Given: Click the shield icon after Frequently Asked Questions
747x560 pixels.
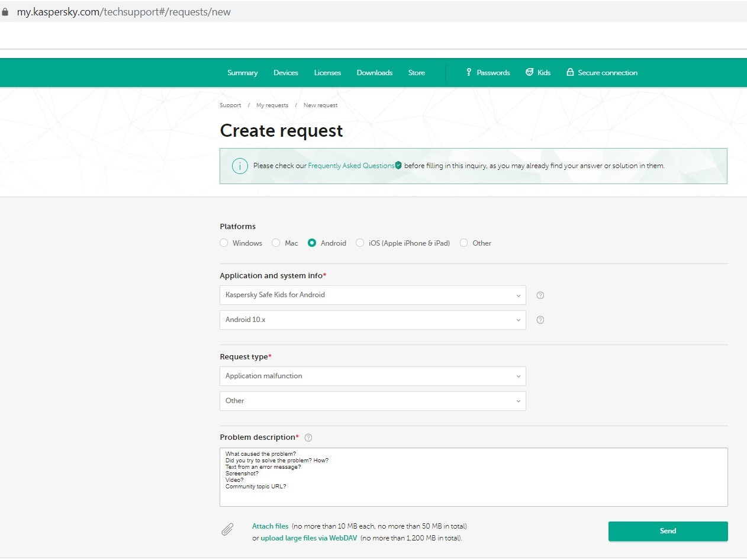Looking at the screenshot, I should 398,166.
